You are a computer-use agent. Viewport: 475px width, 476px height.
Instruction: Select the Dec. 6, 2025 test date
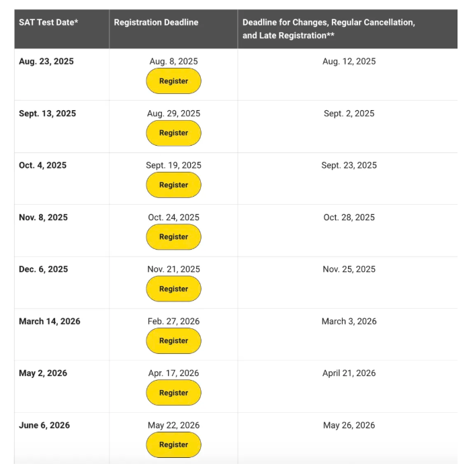point(43,269)
